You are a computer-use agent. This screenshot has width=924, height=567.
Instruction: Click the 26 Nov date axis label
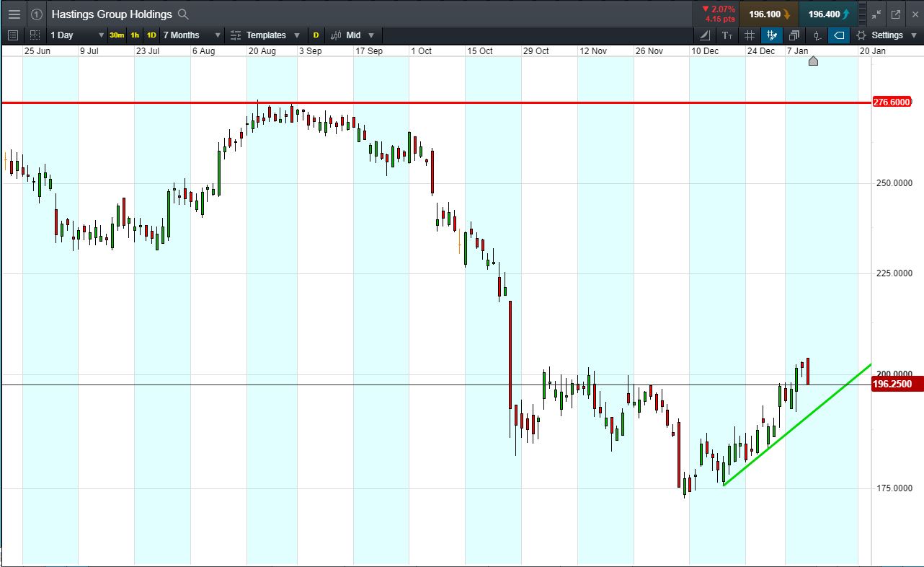[x=649, y=51]
